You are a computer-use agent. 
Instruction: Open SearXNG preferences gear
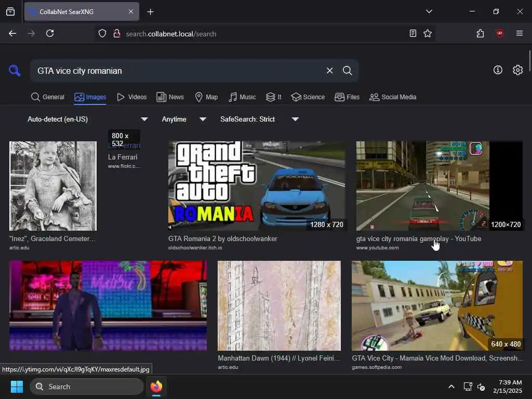pos(518,70)
